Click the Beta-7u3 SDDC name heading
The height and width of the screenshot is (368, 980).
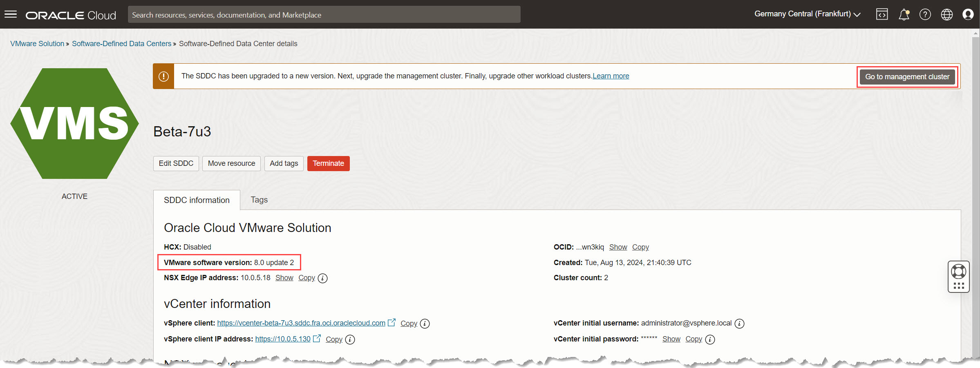(182, 132)
